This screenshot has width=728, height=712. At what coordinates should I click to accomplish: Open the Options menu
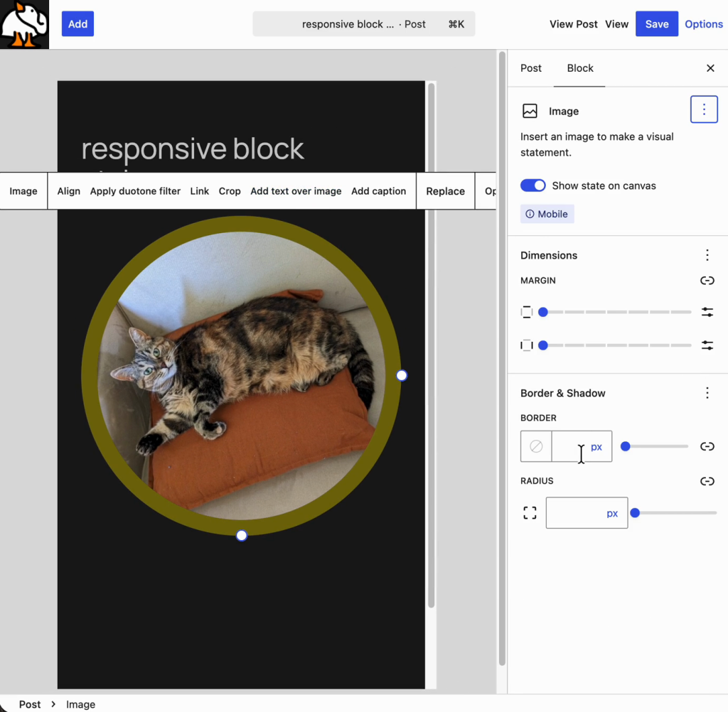703,24
